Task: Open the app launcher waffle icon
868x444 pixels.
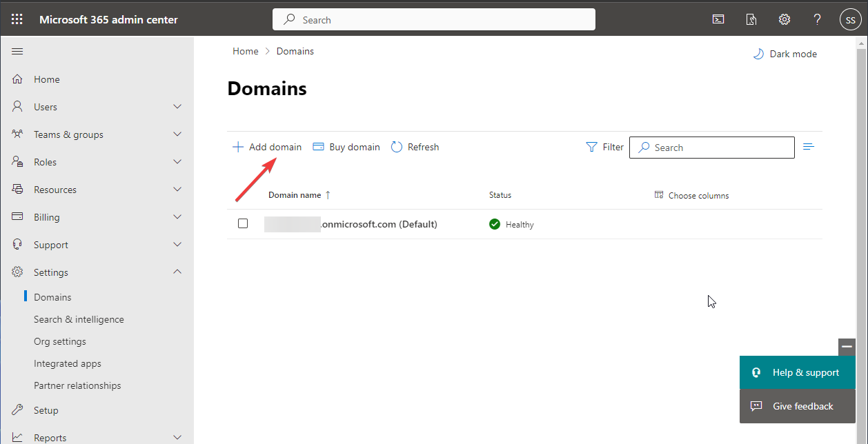Action: [x=17, y=19]
